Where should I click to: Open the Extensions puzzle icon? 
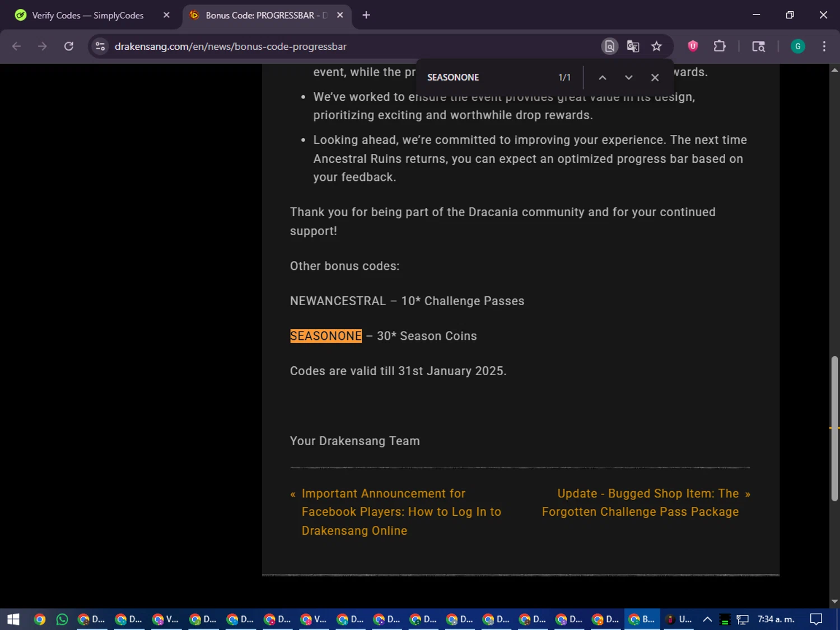(720, 46)
